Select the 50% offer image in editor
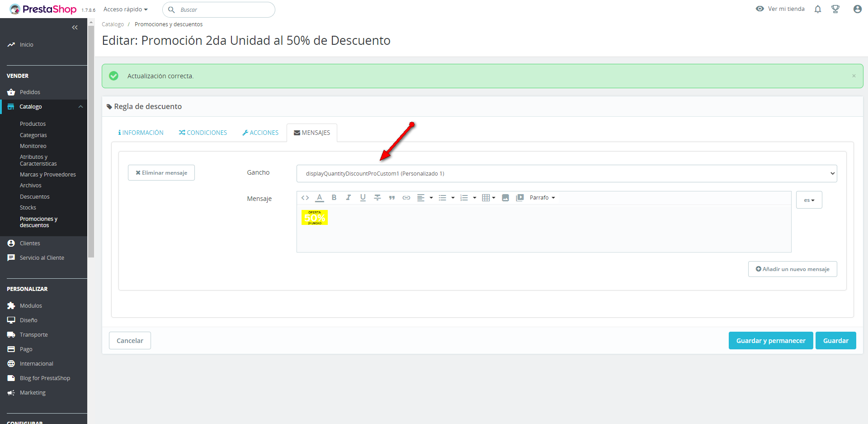The height and width of the screenshot is (424, 868). coord(315,218)
